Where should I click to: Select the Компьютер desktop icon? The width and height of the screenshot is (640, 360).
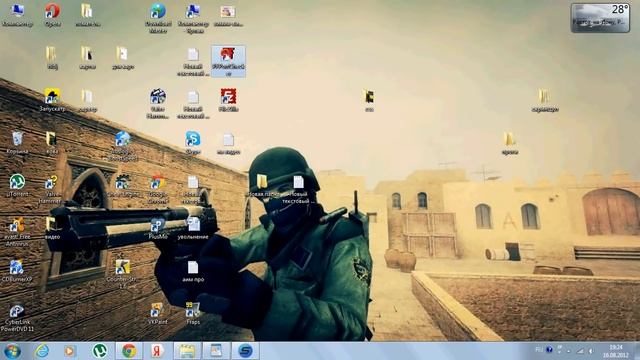click(17, 15)
